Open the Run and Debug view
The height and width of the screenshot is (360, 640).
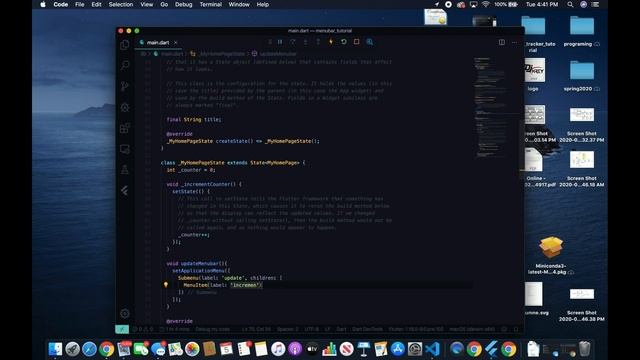(x=125, y=107)
